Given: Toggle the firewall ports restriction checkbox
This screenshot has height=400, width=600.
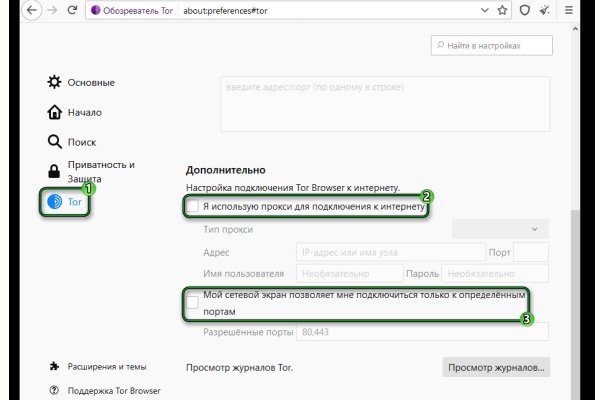Looking at the screenshot, I should 193,302.
